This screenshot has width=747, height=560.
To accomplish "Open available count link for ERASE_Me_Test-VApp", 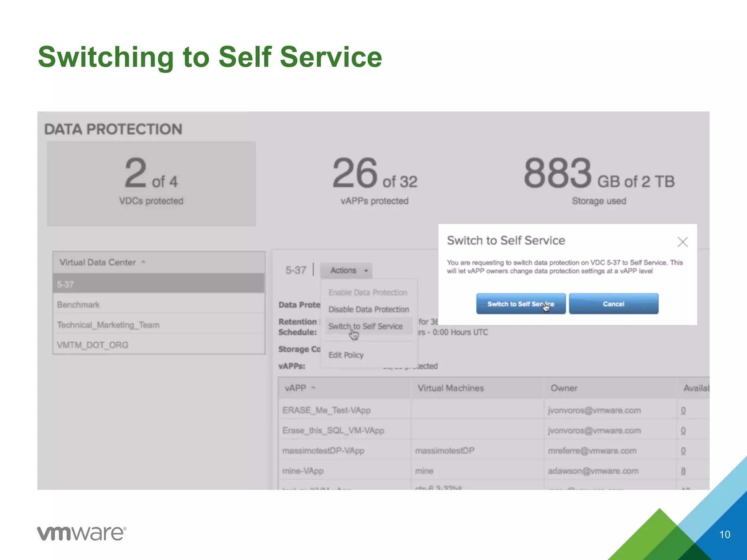I will pyautogui.click(x=683, y=411).
